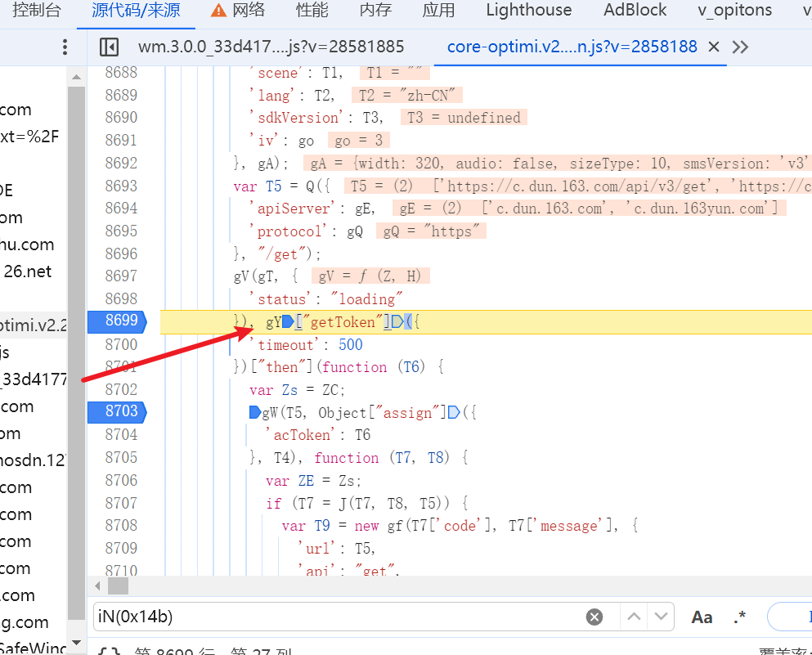This screenshot has width=812, height=655.
Task: Select the 26.net entry in navigator
Action: pos(28,271)
